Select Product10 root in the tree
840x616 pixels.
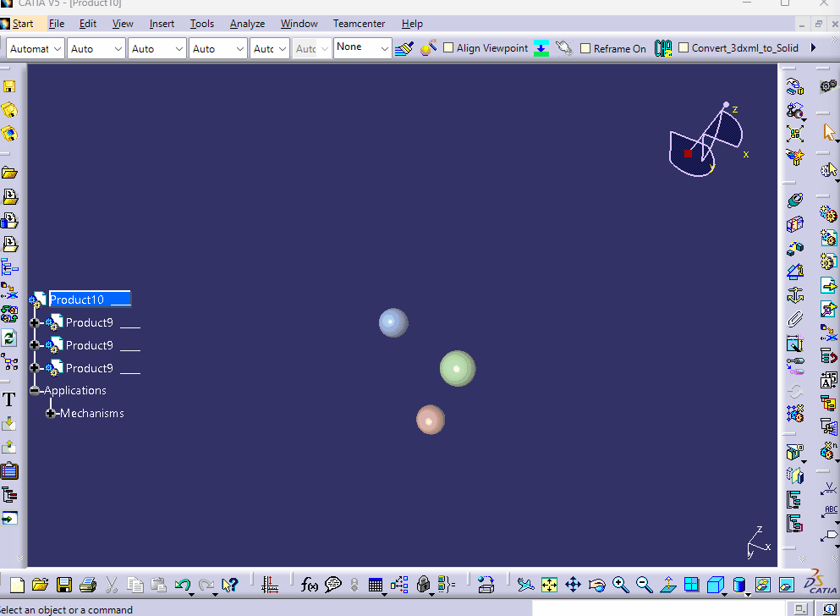[x=90, y=300]
